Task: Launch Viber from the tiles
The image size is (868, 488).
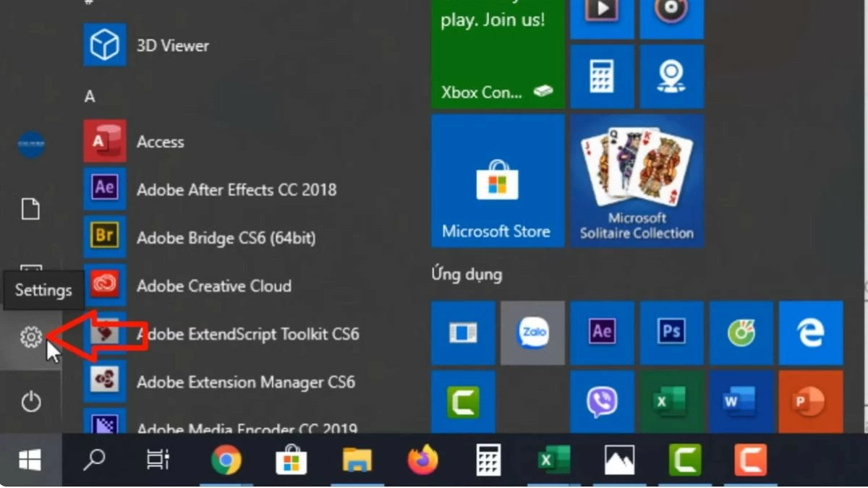Action: pyautogui.click(x=602, y=402)
